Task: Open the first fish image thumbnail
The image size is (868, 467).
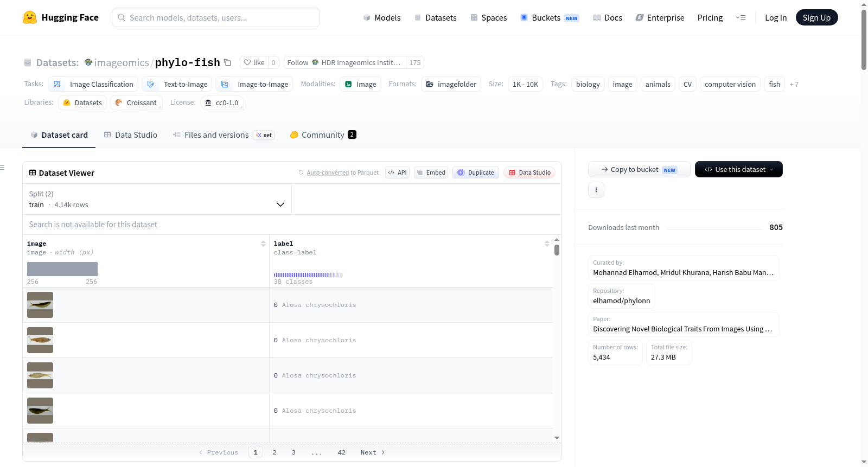Action: coord(40,305)
